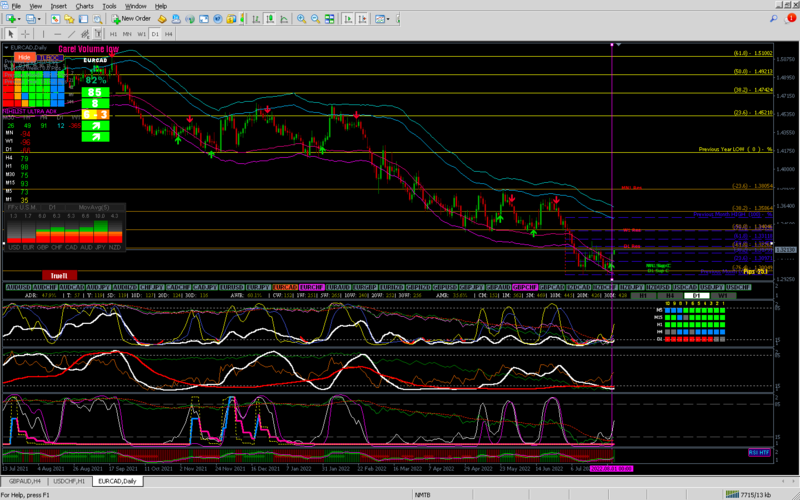Enable the H4 timeframe button
Screen dimensions: 800x500
tap(169, 33)
